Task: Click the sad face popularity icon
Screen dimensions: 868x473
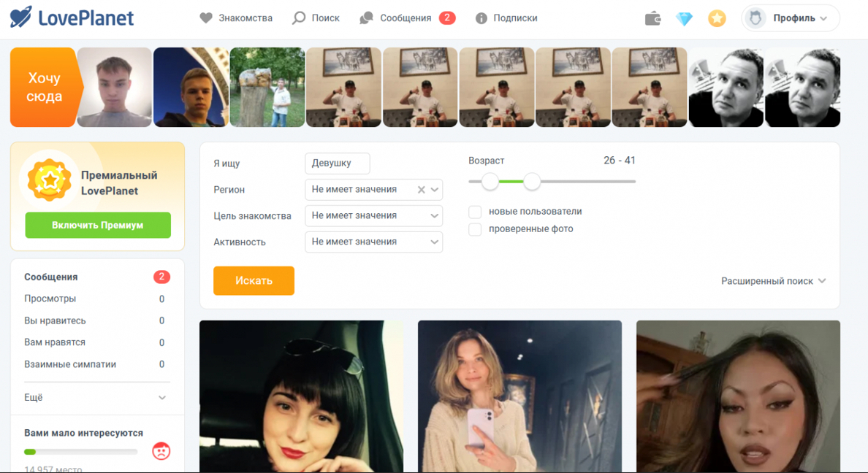Action: 161,451
